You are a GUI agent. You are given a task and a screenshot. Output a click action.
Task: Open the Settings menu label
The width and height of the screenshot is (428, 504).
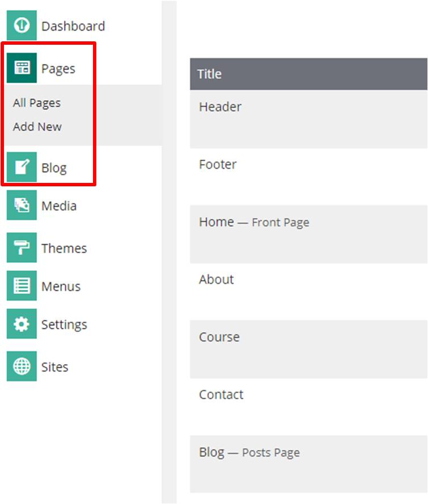[64, 324]
